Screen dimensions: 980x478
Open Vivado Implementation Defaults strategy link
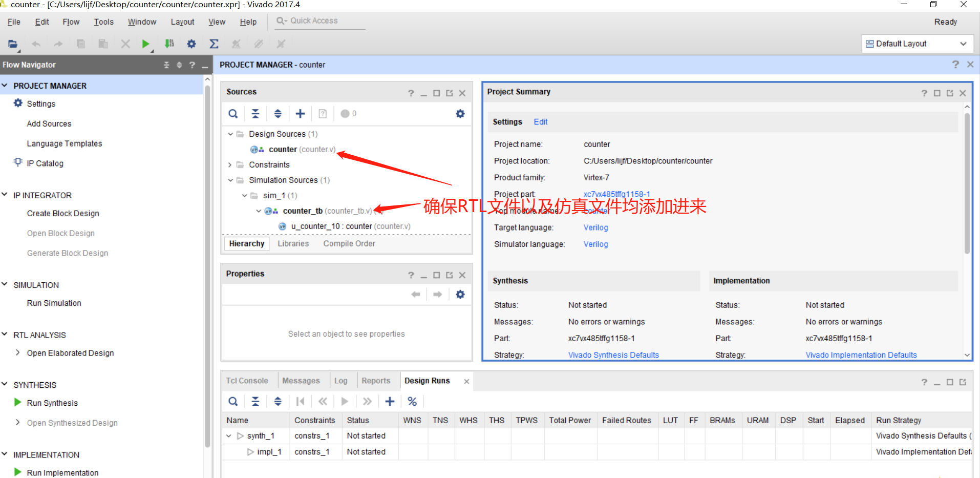coord(861,355)
